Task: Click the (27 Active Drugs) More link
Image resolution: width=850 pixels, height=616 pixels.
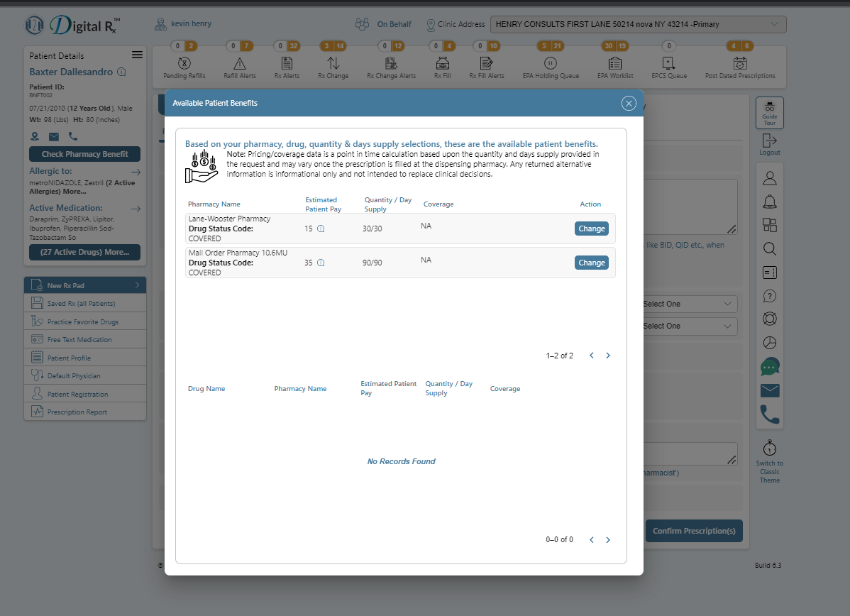Action: [84, 252]
